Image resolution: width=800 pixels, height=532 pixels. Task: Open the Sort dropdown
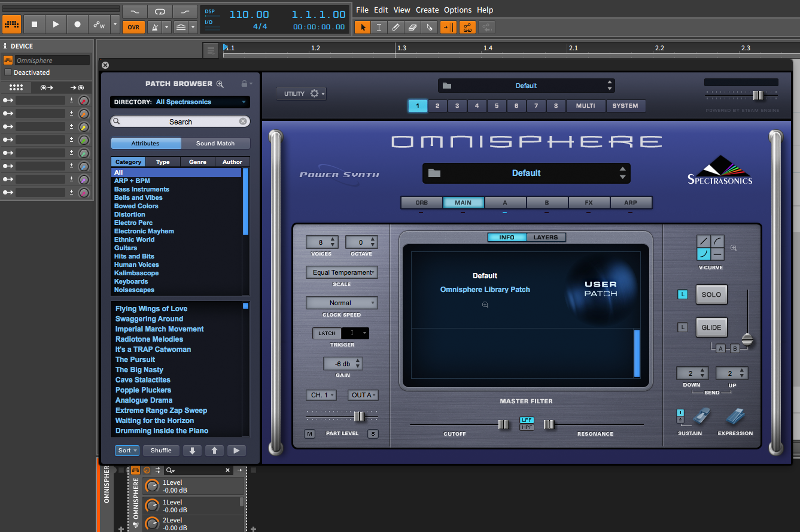(127, 451)
